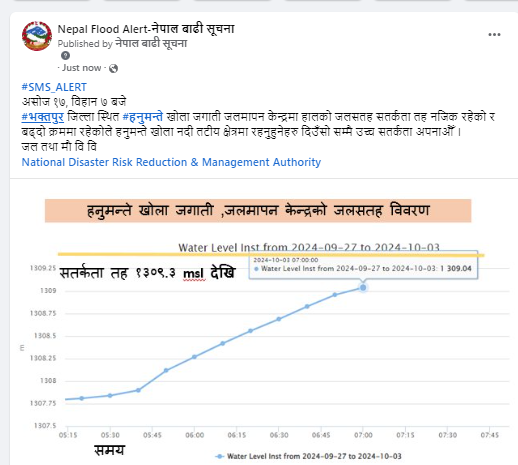Open the नेपाल बाढी सूचना publisher link
518x465 pixels.
pos(151,43)
